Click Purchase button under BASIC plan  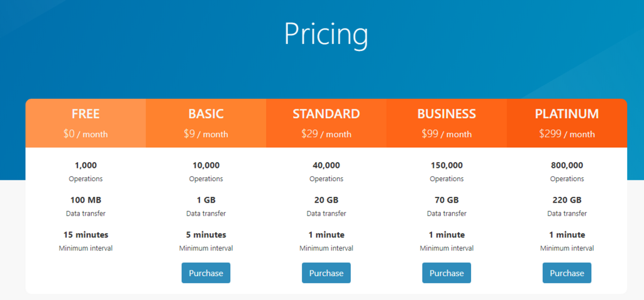tap(206, 273)
